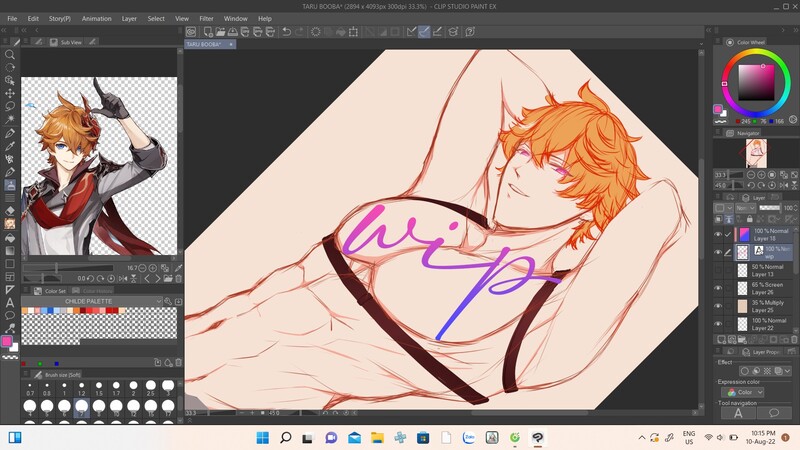The image size is (800, 450).
Task: Open the Expression color dropdown
Action: 742,392
